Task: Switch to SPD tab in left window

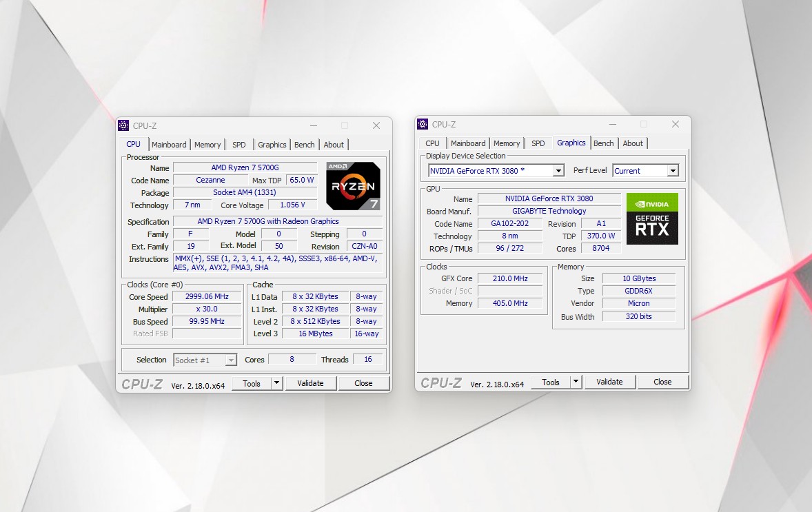Action: [x=238, y=145]
